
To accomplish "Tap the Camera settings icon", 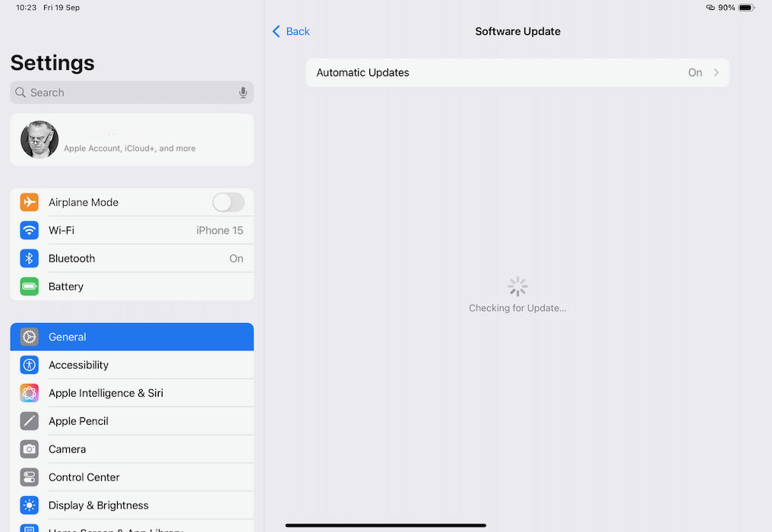I will click(30, 449).
